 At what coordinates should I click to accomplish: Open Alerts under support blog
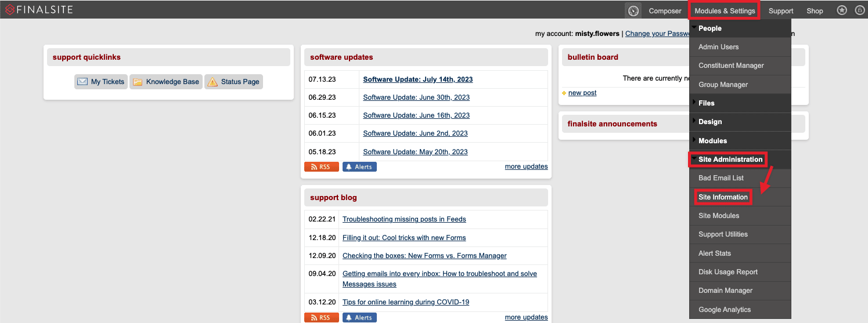point(359,317)
